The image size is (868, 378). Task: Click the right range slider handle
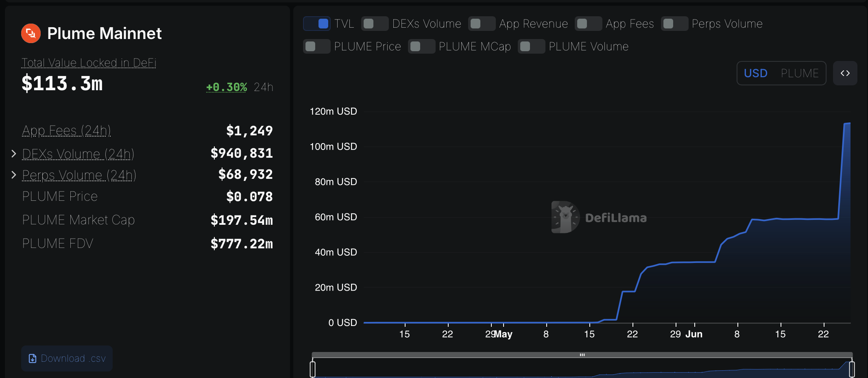click(x=852, y=369)
